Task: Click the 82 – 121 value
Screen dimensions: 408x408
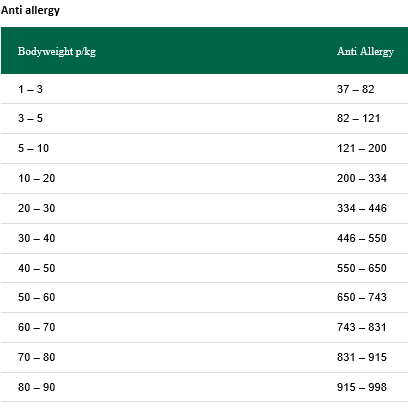Action: pyautogui.click(x=358, y=118)
